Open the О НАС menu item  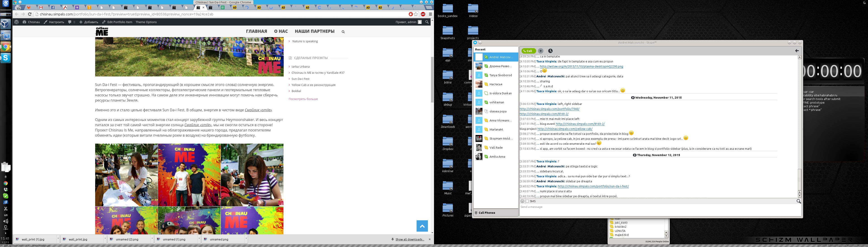click(281, 31)
